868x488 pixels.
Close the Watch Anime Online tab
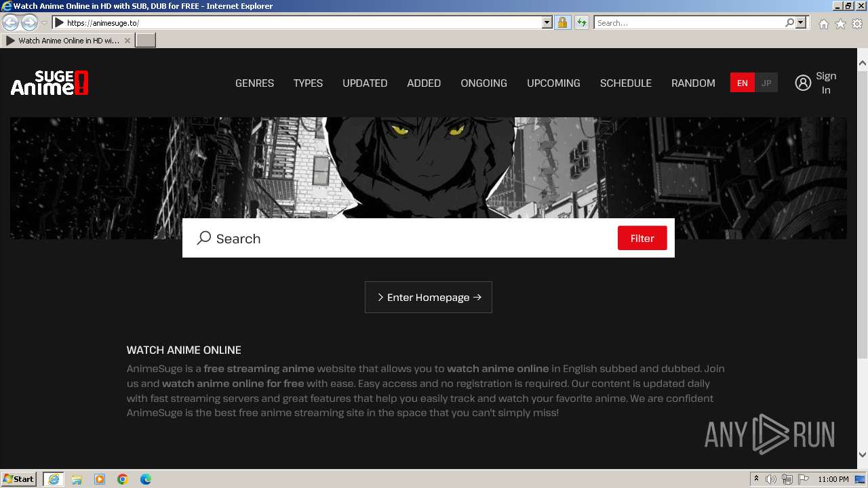point(127,41)
